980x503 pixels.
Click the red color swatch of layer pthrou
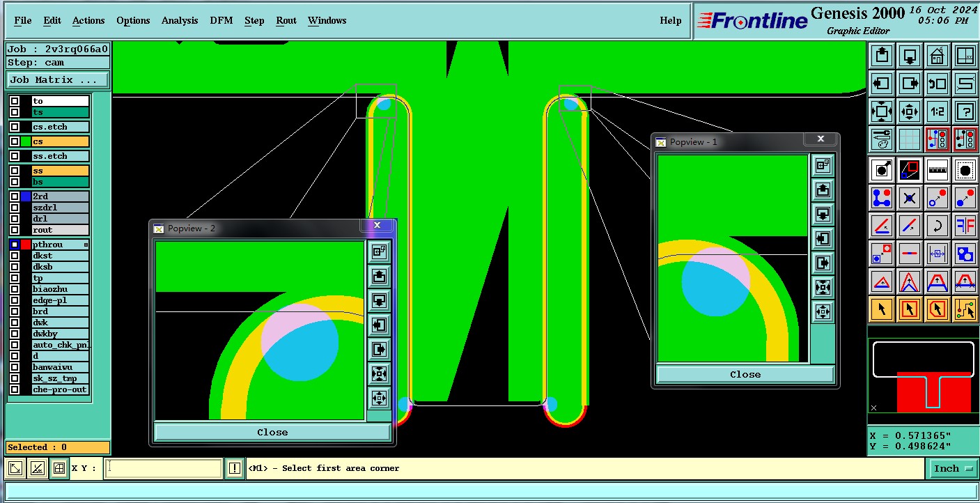pyautogui.click(x=26, y=245)
